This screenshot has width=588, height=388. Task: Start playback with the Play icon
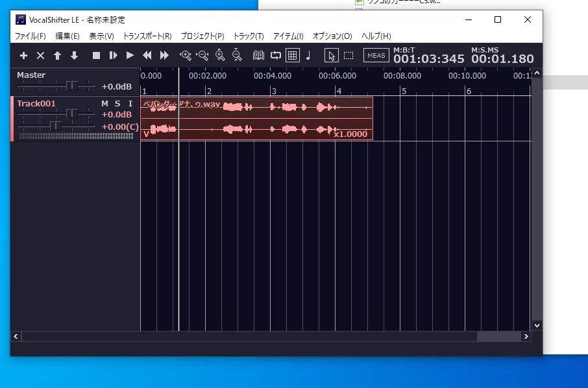click(130, 56)
